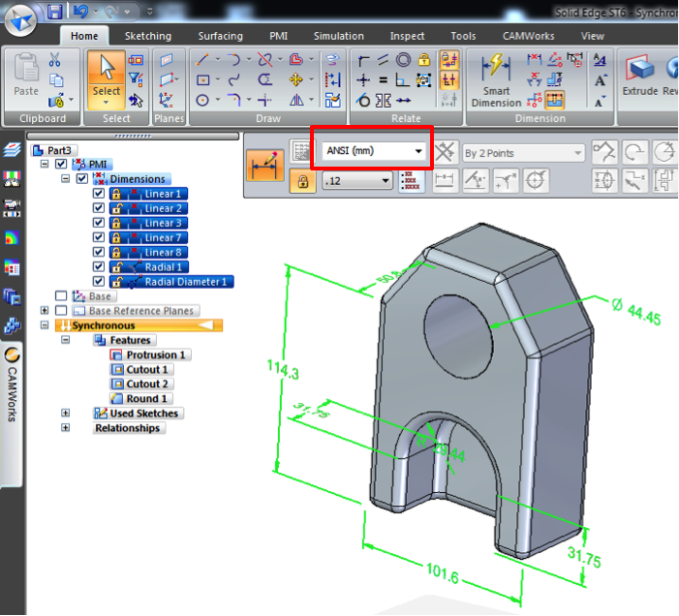Select the Circle draw tool

pos(202,101)
